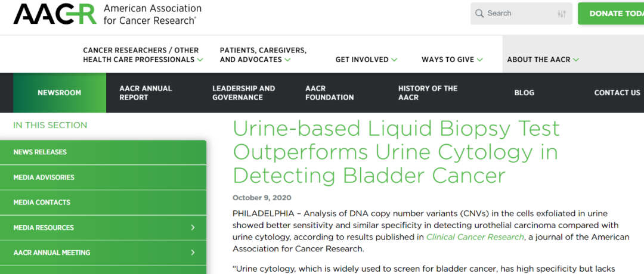Expand the About the AACR menu

point(543,60)
